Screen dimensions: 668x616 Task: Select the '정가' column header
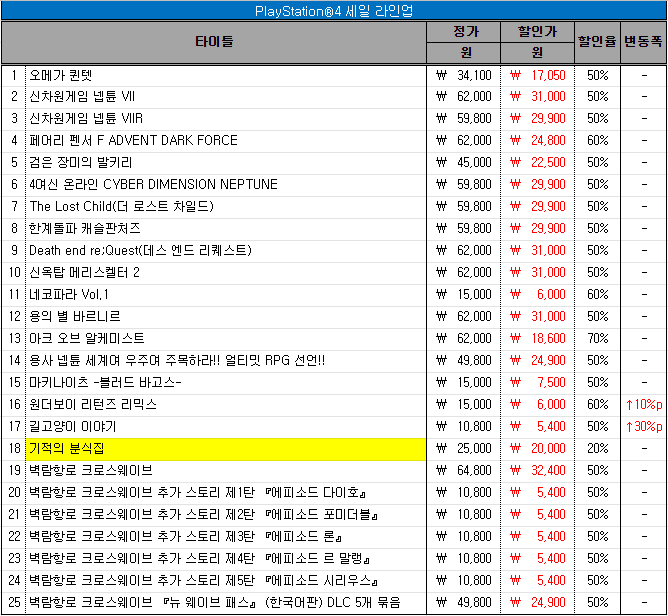[x=466, y=32]
